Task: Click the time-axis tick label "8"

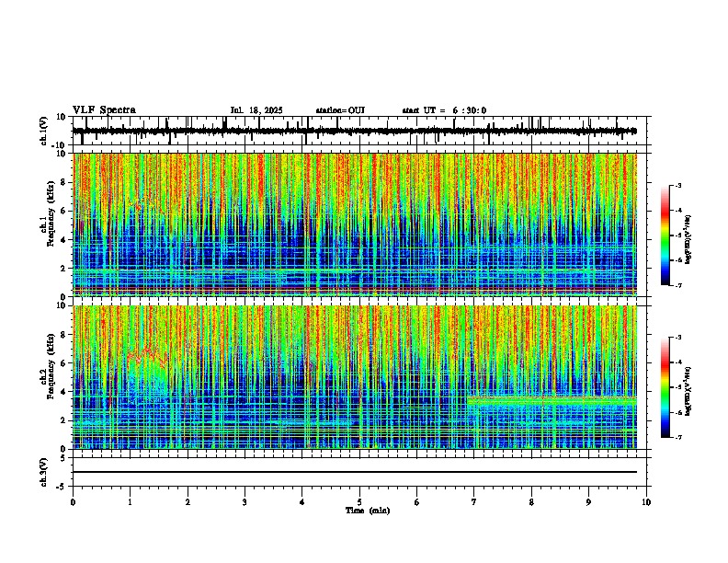Action: (531, 502)
